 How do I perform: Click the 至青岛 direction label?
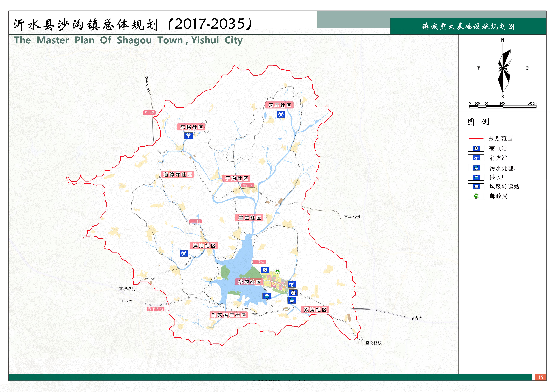click(416, 318)
